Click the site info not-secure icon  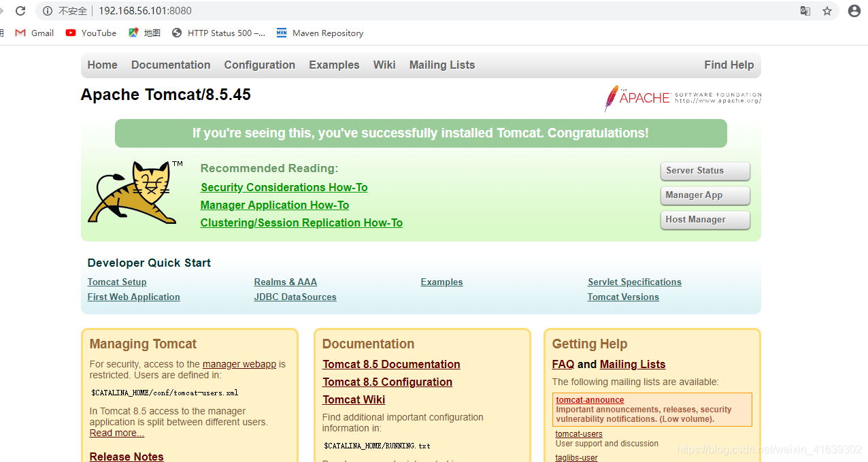pyautogui.click(x=48, y=11)
